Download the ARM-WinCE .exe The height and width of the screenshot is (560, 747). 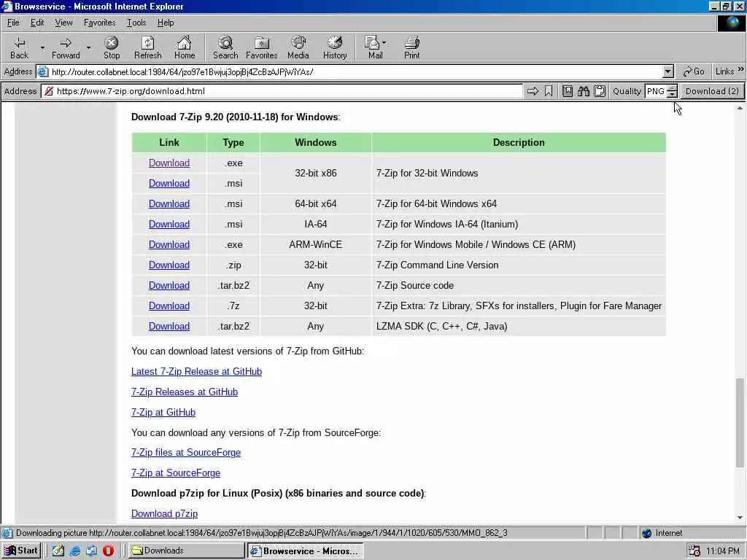point(169,245)
